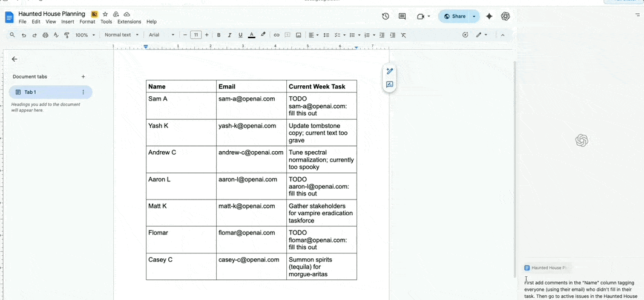Click the sam-a@openai.com email cell
The image size is (644, 300).
(x=251, y=106)
